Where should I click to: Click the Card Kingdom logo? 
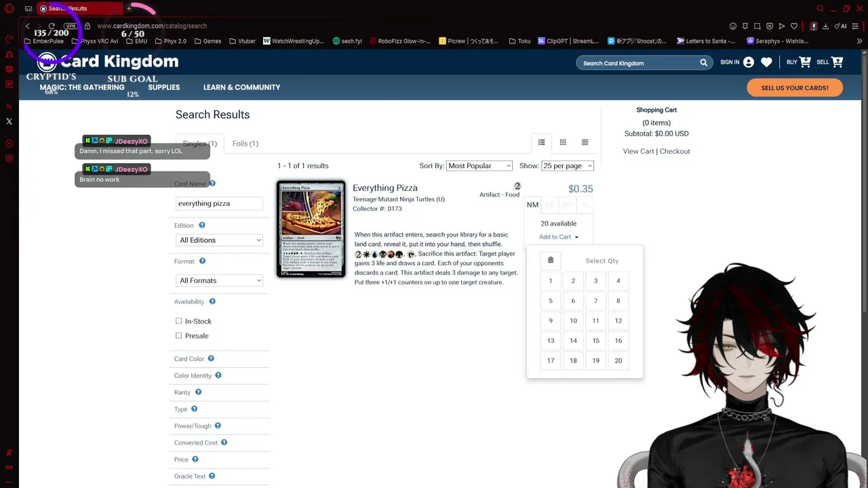point(108,62)
